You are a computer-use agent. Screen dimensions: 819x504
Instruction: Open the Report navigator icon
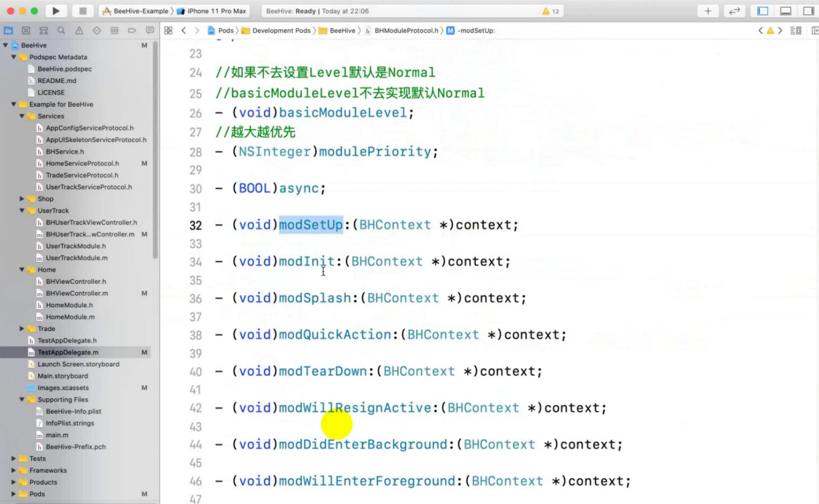tap(150, 31)
